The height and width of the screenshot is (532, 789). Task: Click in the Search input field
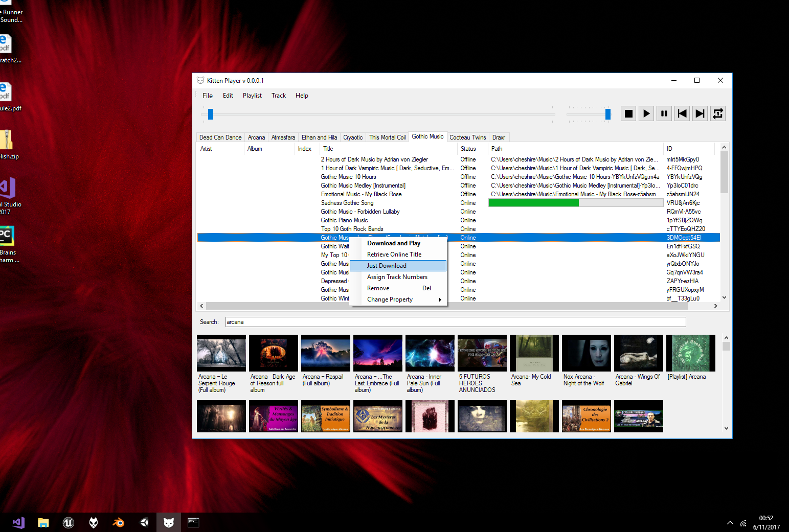coord(455,322)
